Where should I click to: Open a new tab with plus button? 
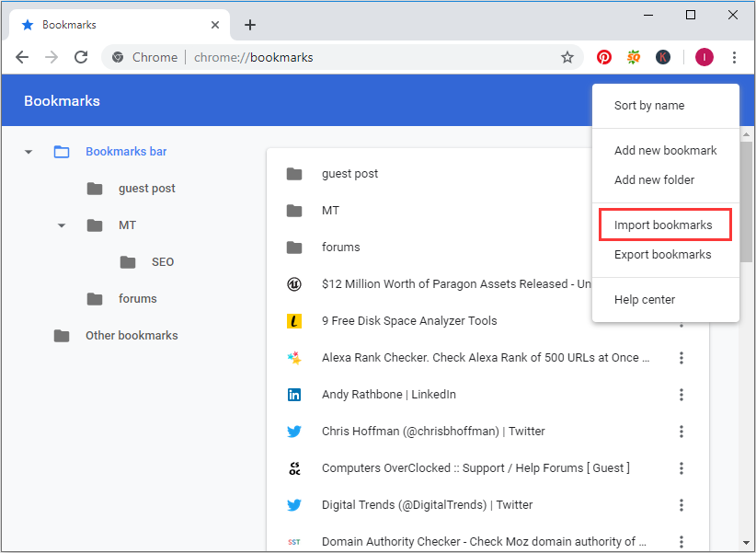[x=250, y=25]
